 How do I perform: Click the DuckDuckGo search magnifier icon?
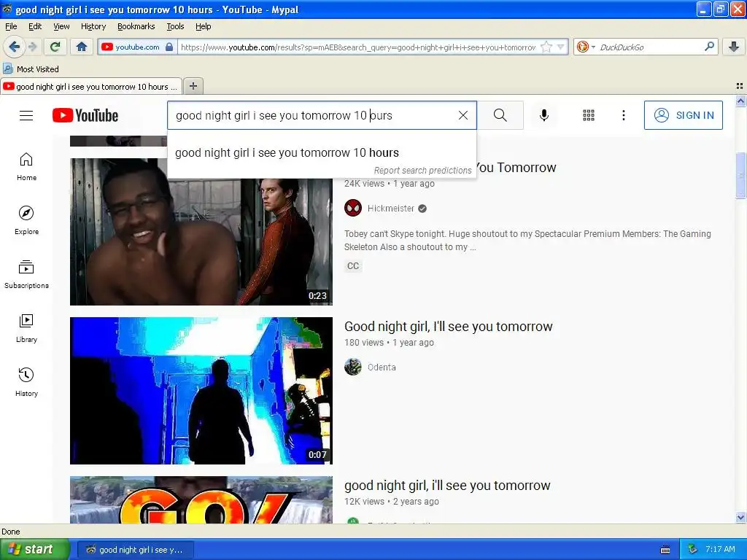(709, 46)
